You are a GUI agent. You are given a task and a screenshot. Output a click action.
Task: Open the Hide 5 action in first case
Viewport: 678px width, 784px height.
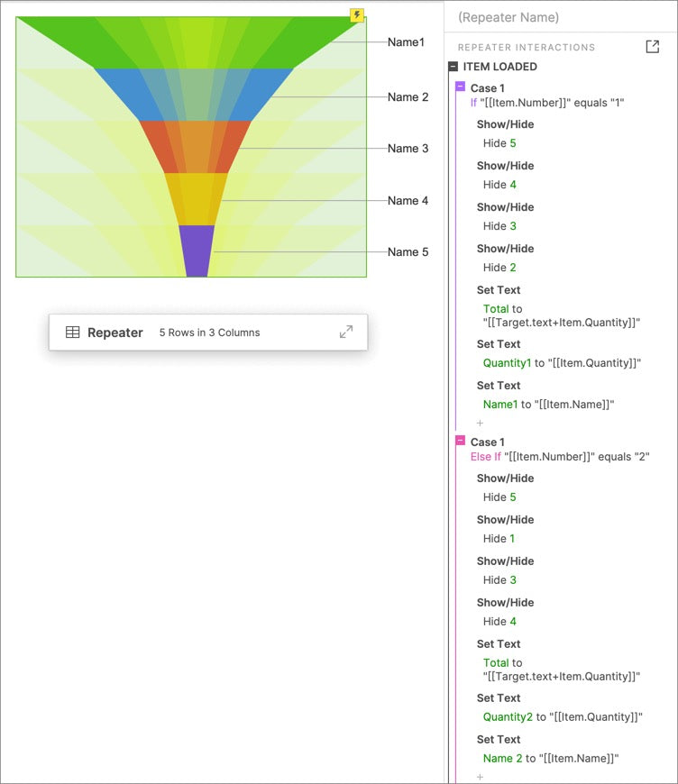pyautogui.click(x=499, y=143)
